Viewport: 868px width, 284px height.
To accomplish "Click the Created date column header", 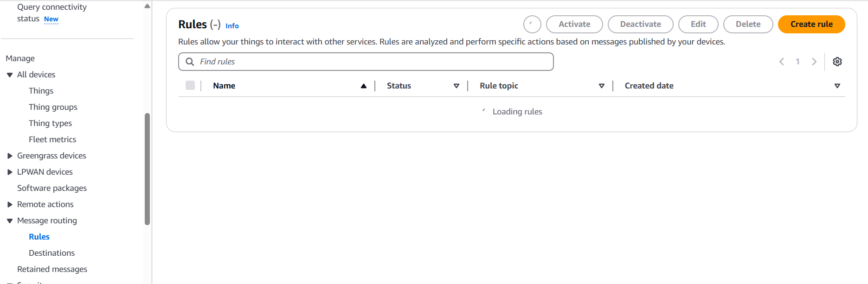I will click(649, 86).
